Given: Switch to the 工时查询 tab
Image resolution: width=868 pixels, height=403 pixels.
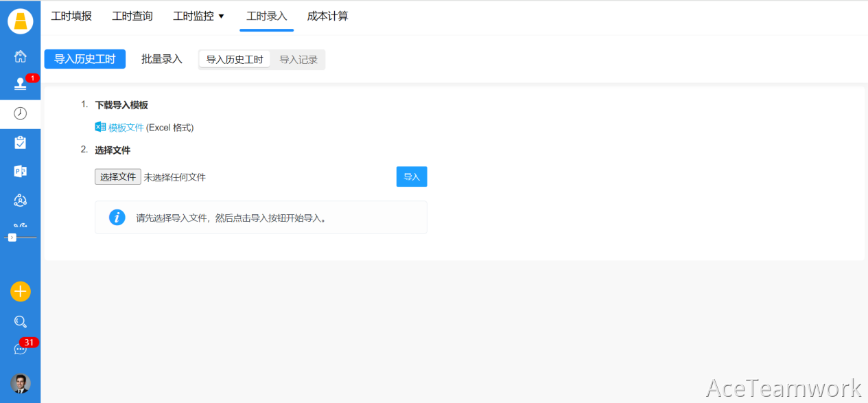Looking at the screenshot, I should pyautogui.click(x=132, y=16).
